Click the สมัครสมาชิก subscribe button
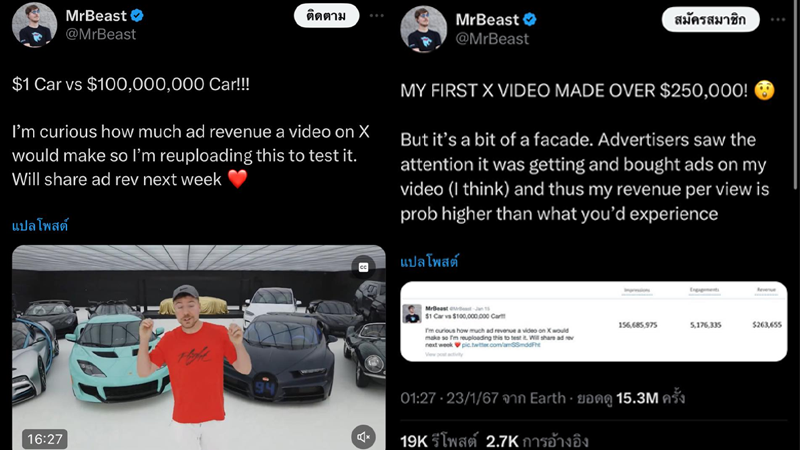Viewport: 800px width, 450px height. point(710,20)
